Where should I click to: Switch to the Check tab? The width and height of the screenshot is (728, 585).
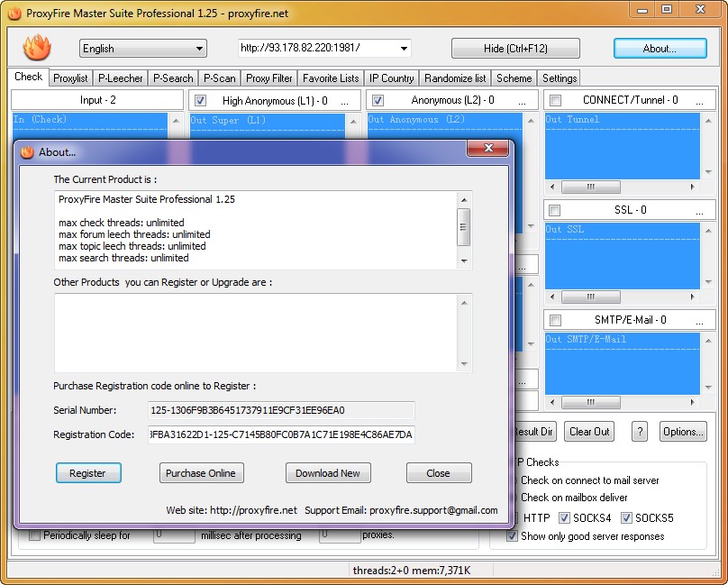[x=28, y=77]
